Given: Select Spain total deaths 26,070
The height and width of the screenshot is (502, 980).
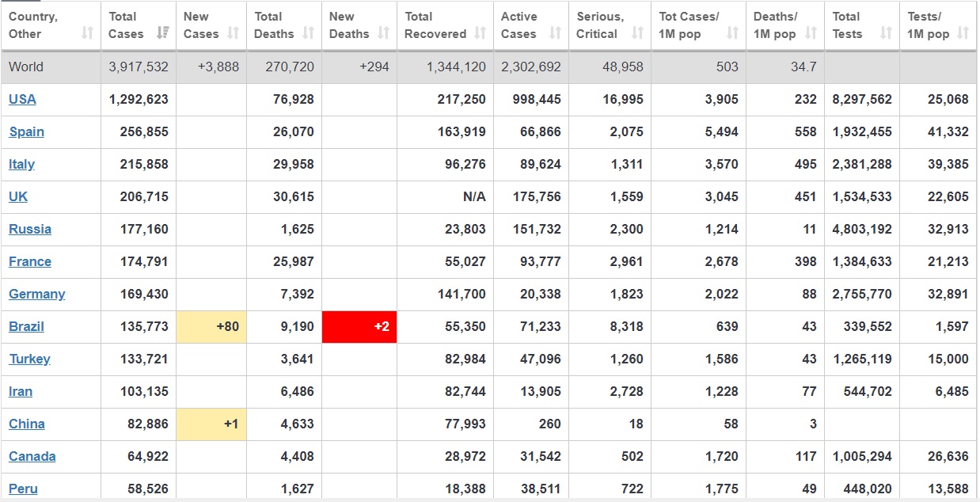Looking at the screenshot, I should (294, 131).
